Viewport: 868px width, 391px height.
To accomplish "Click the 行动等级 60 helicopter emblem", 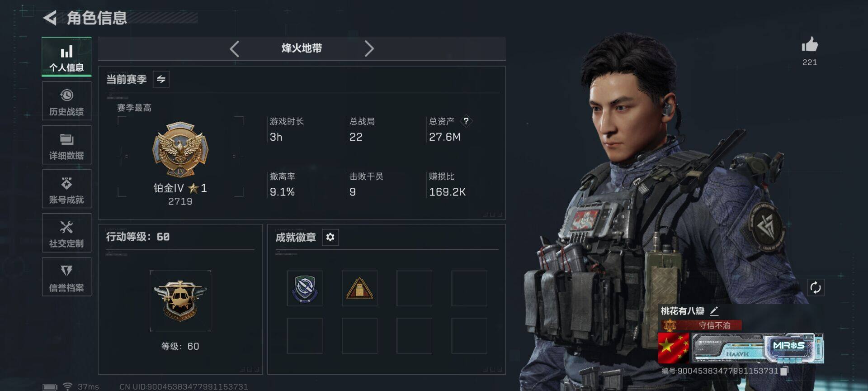I will click(180, 301).
